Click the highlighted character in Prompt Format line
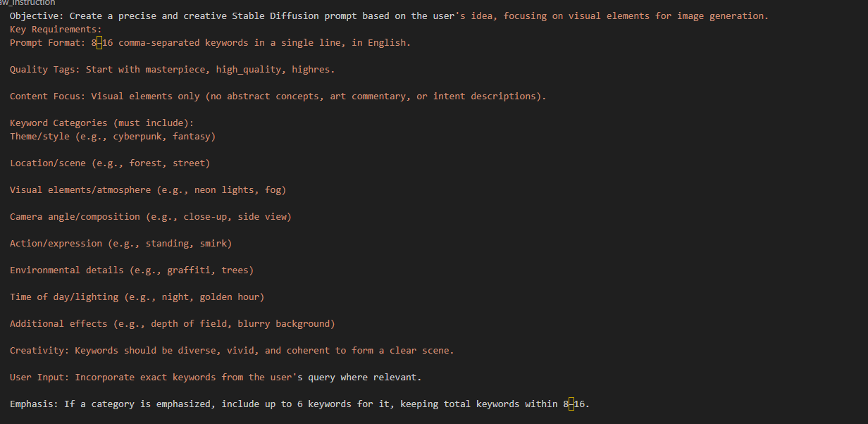Image resolution: width=868 pixels, height=424 pixels. coord(99,42)
